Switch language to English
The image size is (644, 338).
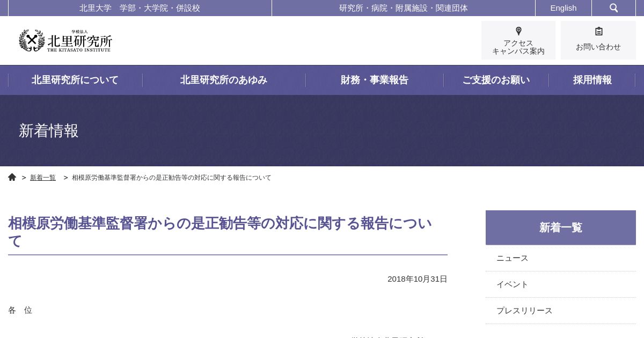(x=563, y=8)
